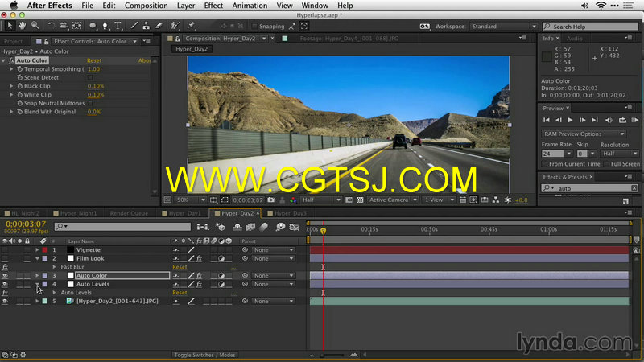Open Show Channel color management icon
Screen dimensions: 644x362
pyautogui.click(x=293, y=200)
